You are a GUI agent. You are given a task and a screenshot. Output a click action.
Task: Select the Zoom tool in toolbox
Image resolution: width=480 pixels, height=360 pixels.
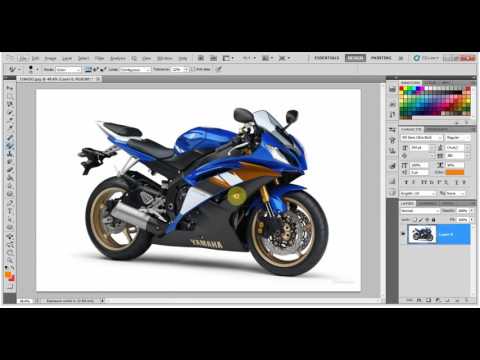[x=10, y=260]
